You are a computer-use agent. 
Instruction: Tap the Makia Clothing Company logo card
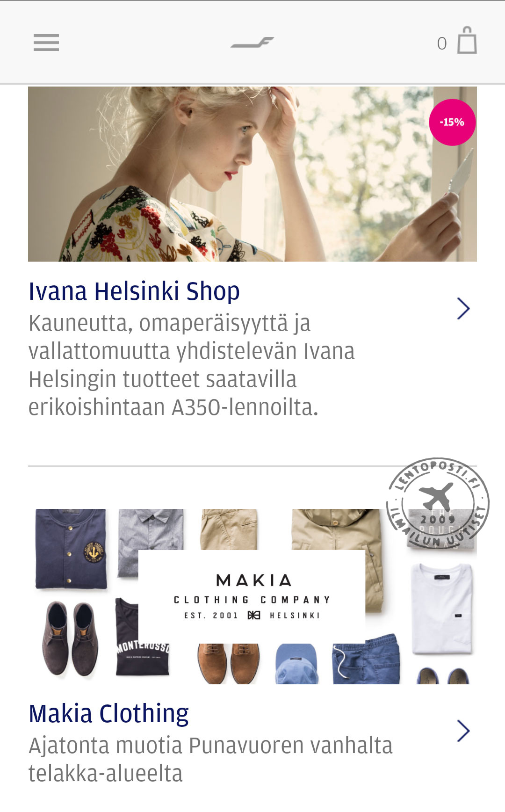click(x=252, y=596)
